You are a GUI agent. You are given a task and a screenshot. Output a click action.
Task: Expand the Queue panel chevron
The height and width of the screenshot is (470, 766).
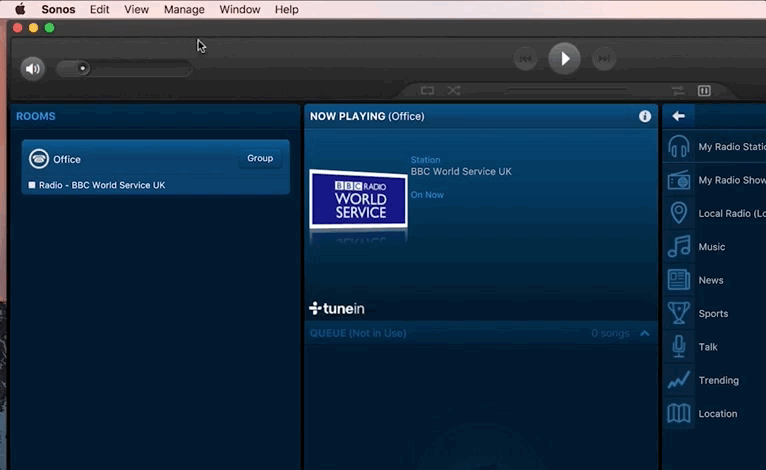[645, 333]
